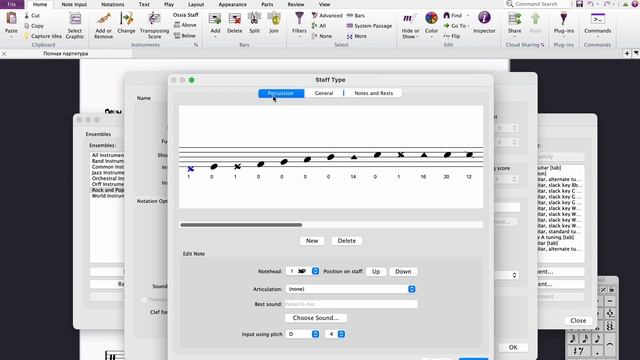Click the Capture Idea lightbulb
This screenshot has height=360, width=640.
[27, 36]
